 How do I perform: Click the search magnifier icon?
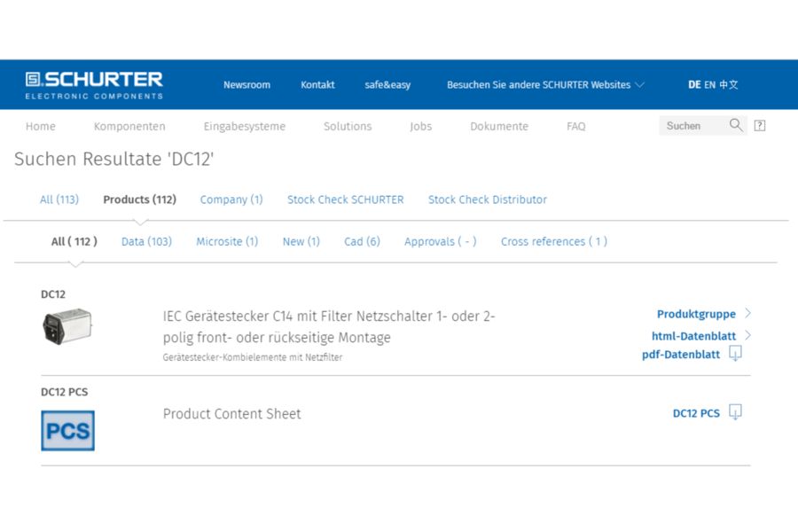(x=736, y=125)
